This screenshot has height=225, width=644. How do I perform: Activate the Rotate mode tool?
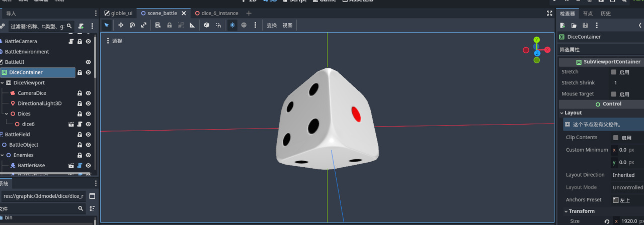[x=132, y=25]
